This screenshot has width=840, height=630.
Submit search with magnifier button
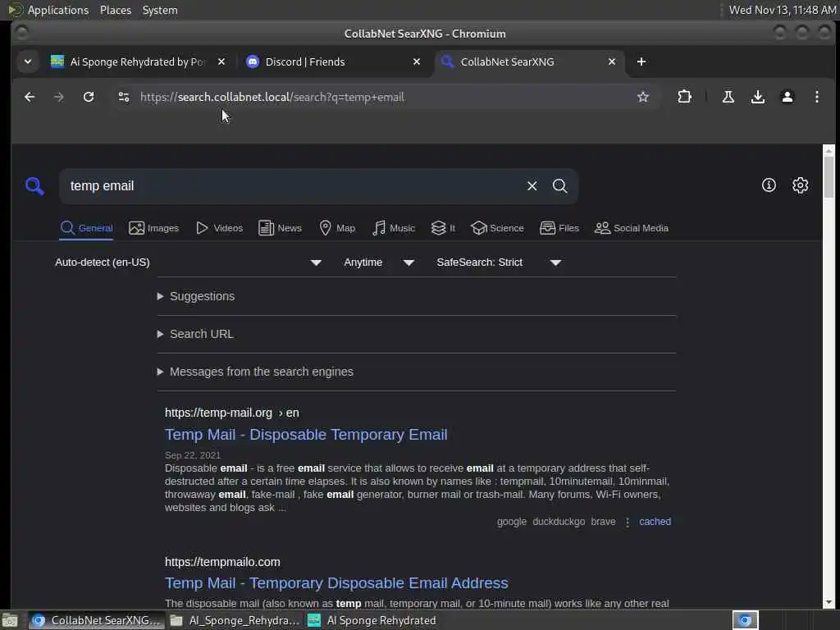pyautogui.click(x=559, y=186)
